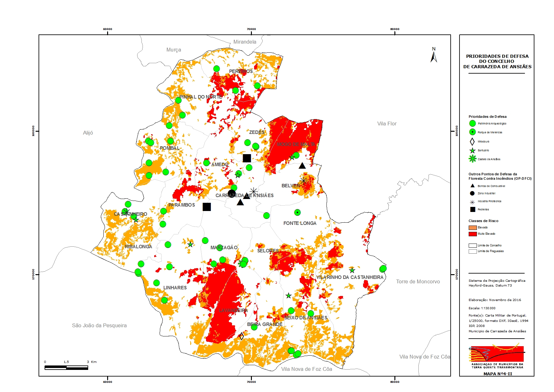Click the Limite de Concelho legend box
554x392 pixels.
tap(472, 245)
